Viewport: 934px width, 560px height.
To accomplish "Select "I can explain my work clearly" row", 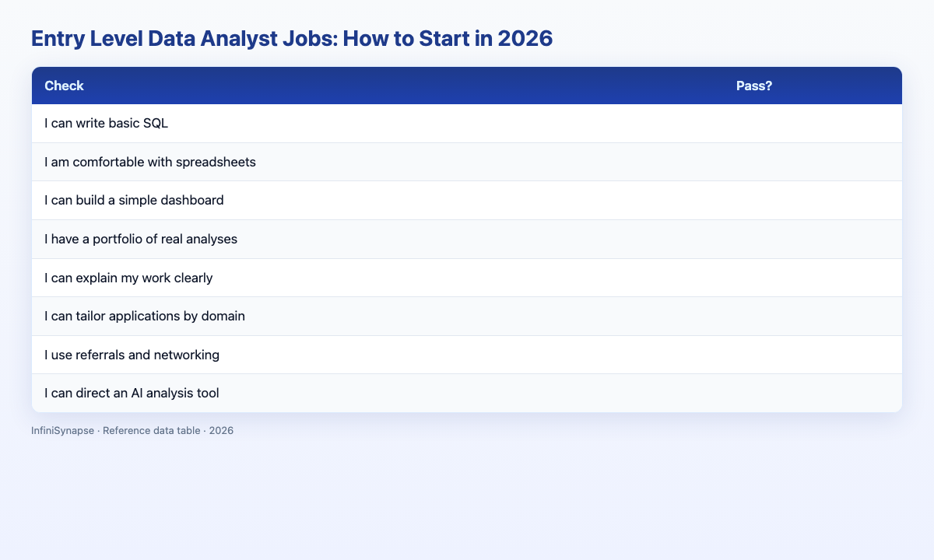I will coord(467,278).
